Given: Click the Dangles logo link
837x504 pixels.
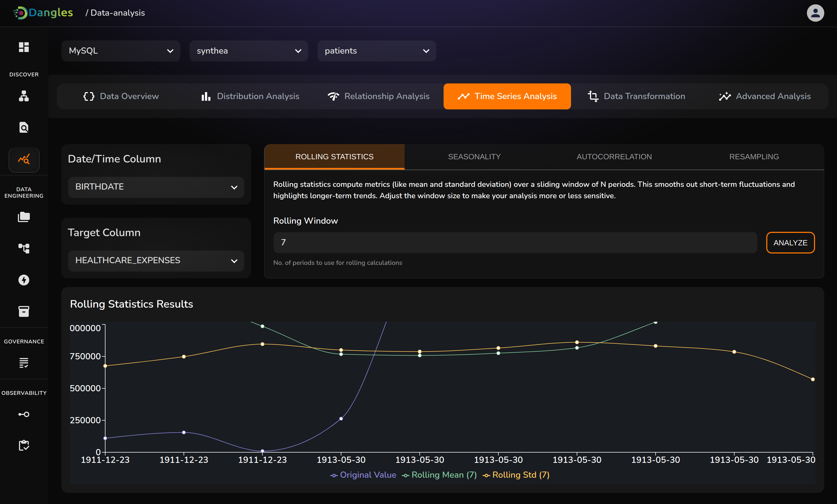Looking at the screenshot, I should pos(43,13).
